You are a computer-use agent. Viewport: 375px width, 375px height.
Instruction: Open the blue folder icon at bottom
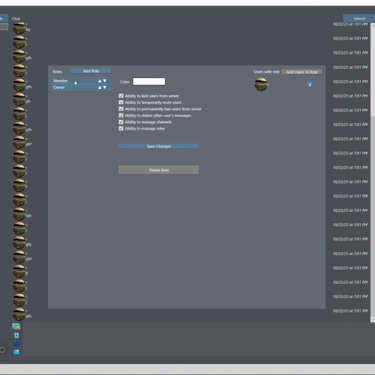click(16, 352)
